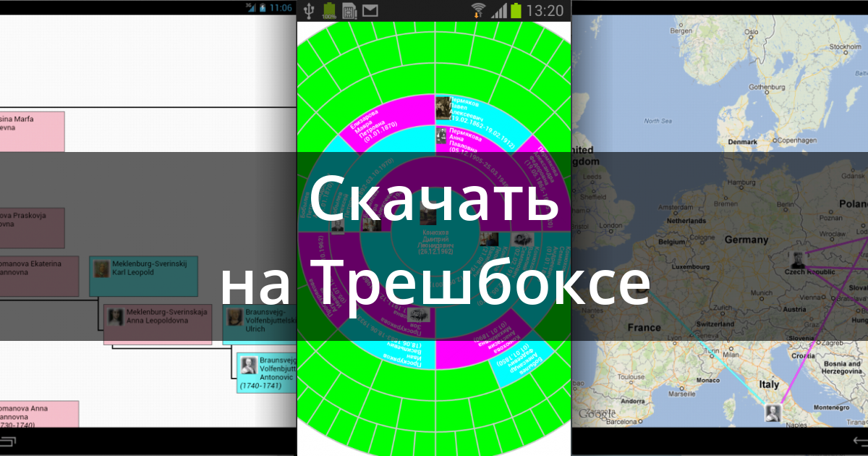Select the bottom Anna (1730-1740) box
The width and height of the screenshot is (868, 456).
point(39,414)
